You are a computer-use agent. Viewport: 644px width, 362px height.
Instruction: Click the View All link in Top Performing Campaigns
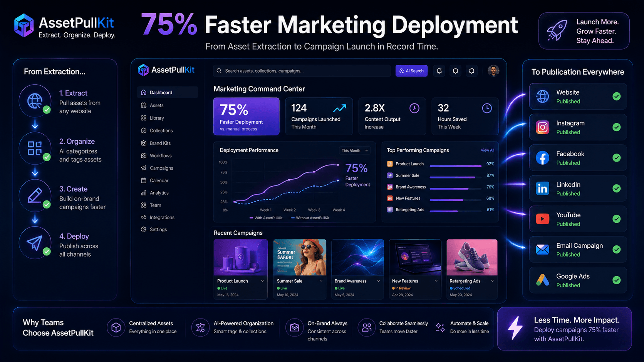487,150
